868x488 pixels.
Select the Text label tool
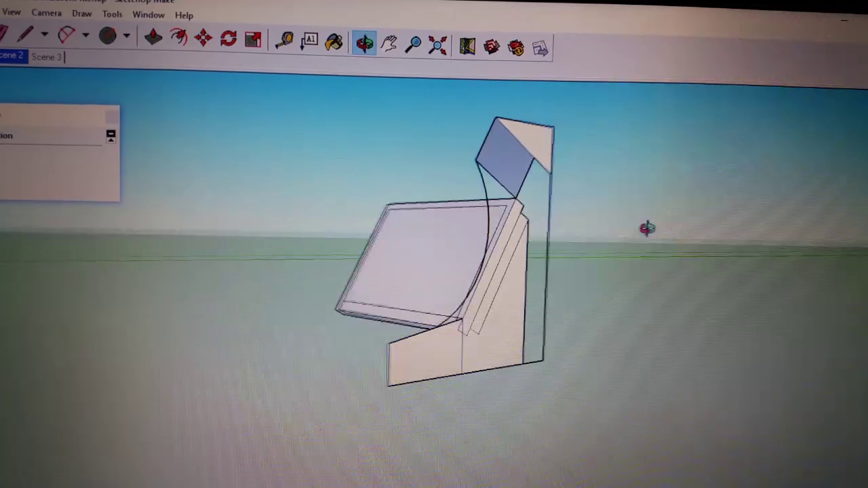(x=310, y=41)
